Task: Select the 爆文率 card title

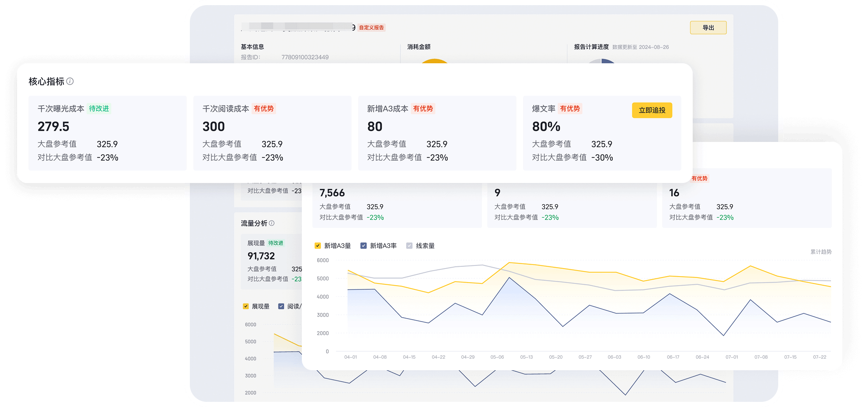Action: pos(543,109)
